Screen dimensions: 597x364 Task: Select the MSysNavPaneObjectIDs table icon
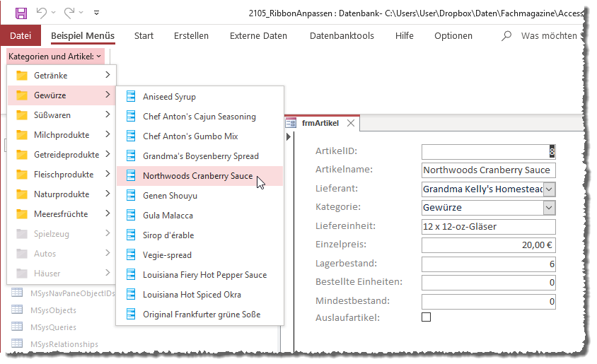coord(17,293)
